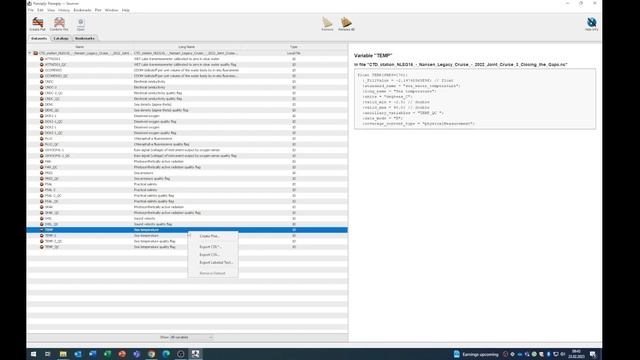
Task: Select the DENS_QC variable row
Action: coord(187,110)
